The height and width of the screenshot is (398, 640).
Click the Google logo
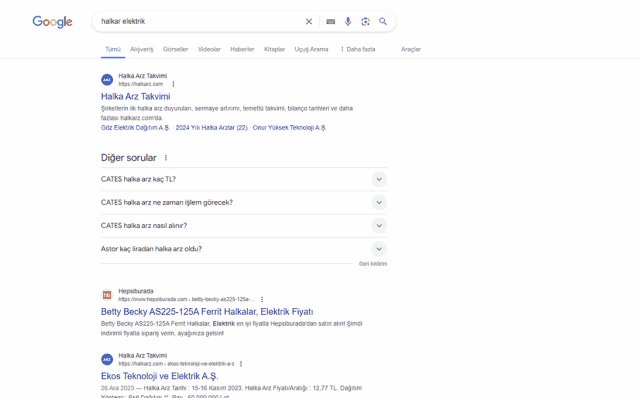[x=52, y=22]
